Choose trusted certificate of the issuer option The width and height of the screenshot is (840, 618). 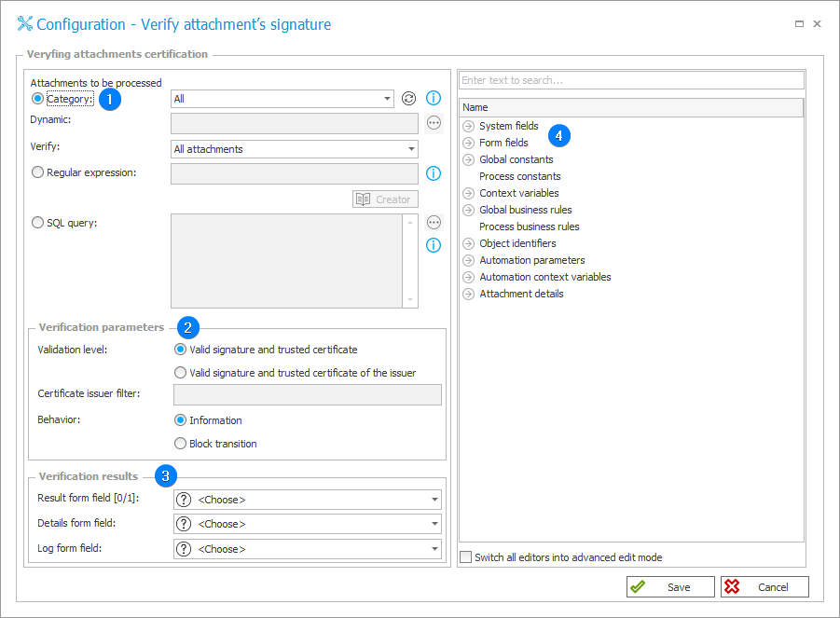[181, 372]
